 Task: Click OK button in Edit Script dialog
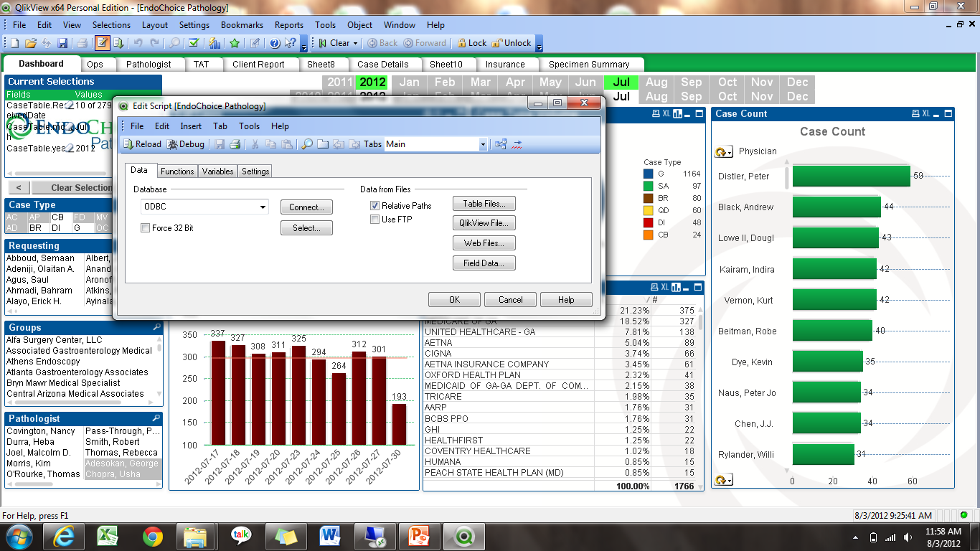pyautogui.click(x=454, y=300)
